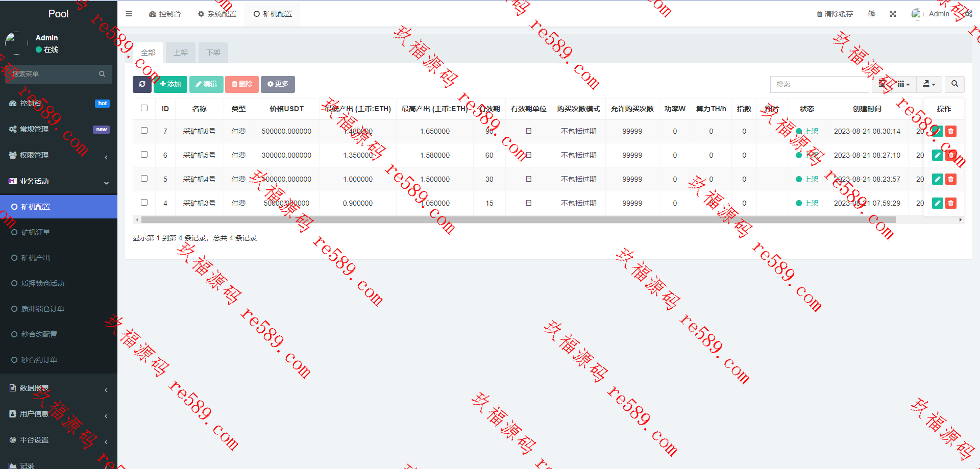The image size is (980, 469).
Task: Click delete trash icon for 采矿机5号 row
Action: tap(951, 155)
